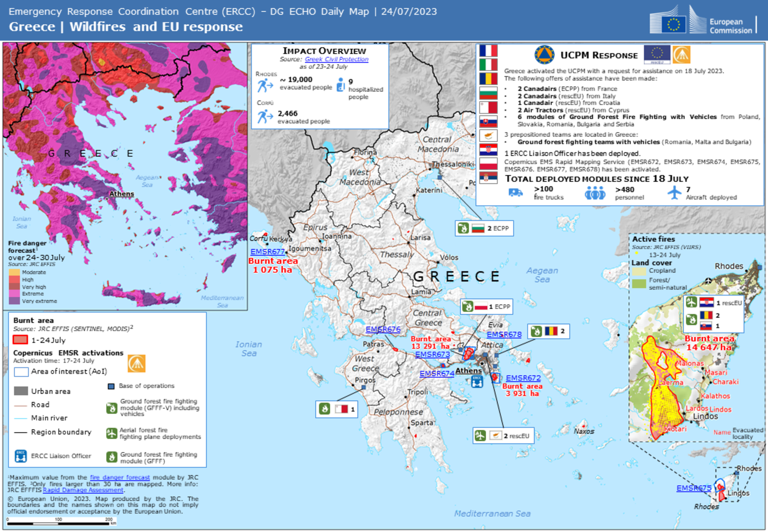Click the Moderate fire danger legend swatch
Screen dimensions: 768x532
(14, 272)
